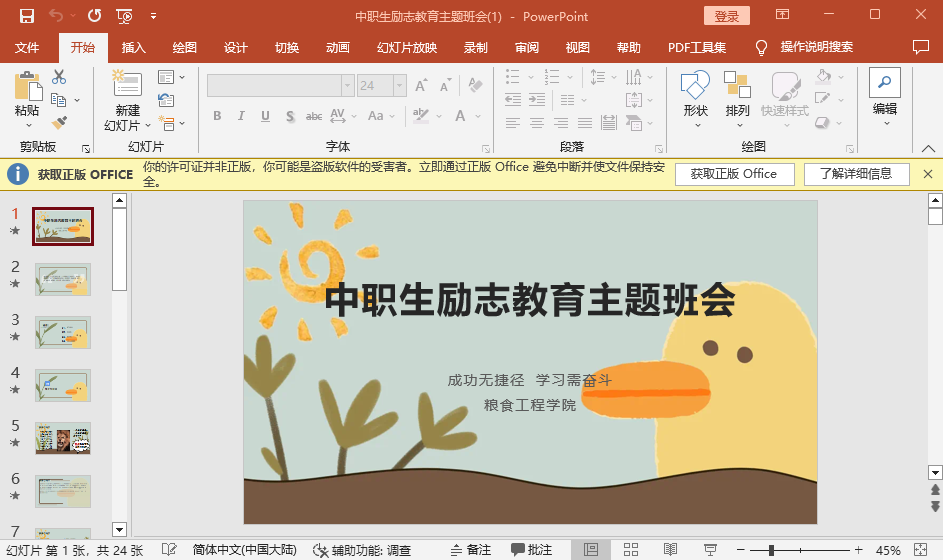Open the font size dropdown
Screen dimensions: 943x560
(398, 86)
